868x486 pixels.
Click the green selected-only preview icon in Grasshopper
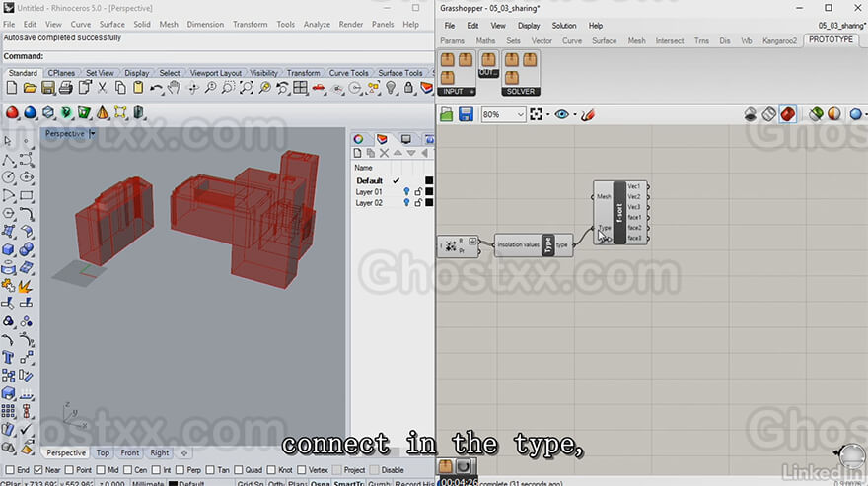[816, 114]
